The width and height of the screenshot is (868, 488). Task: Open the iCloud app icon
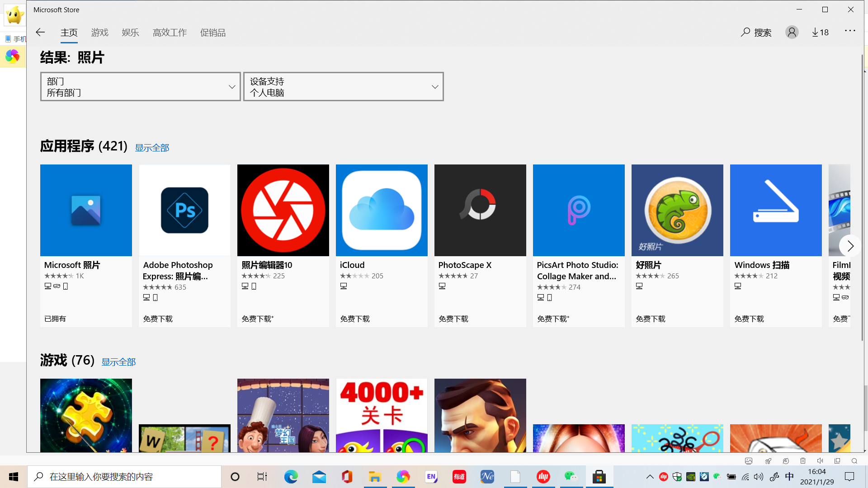[382, 210]
